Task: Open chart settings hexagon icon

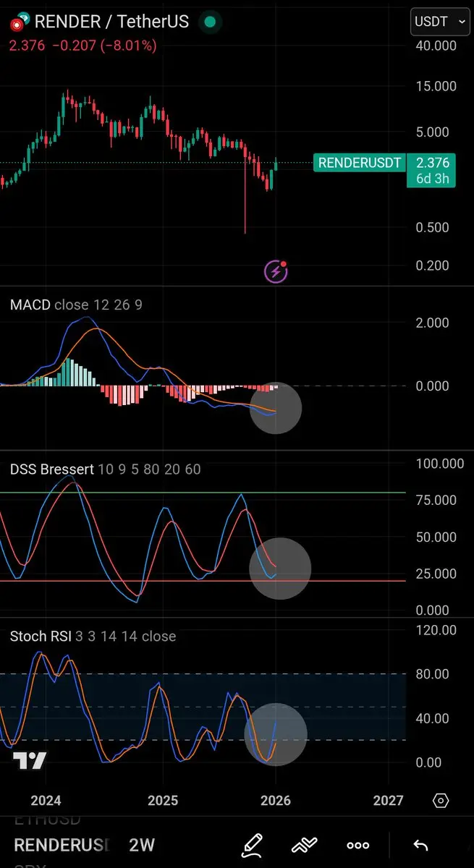Action: click(x=441, y=801)
